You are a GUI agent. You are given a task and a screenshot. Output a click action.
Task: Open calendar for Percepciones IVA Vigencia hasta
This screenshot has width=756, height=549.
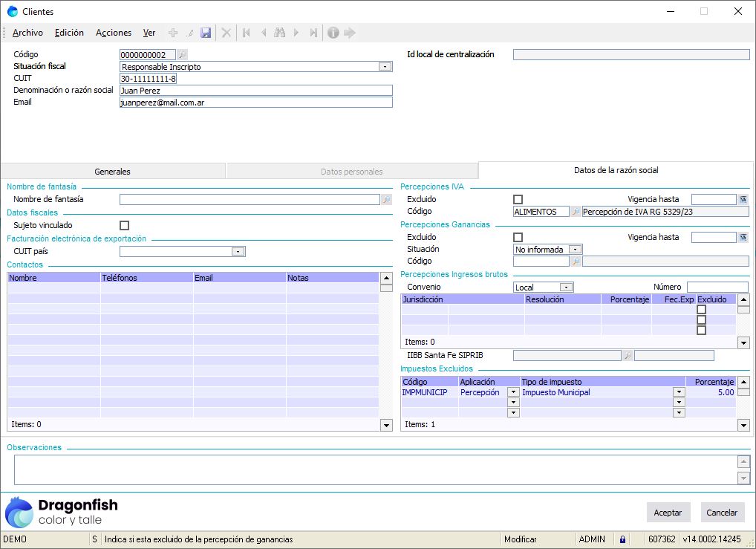[x=743, y=199]
